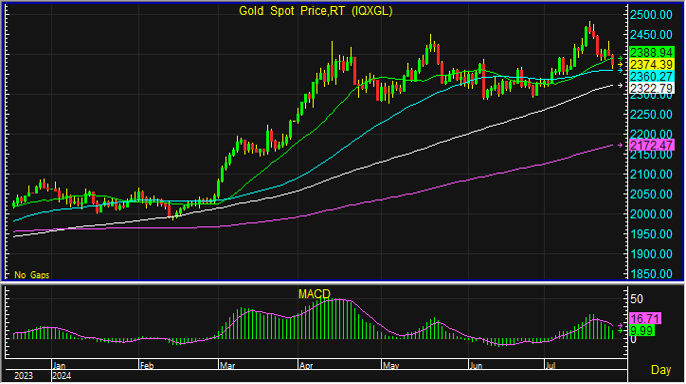This screenshot has width=686, height=384.
Task: Click the 2500.00 price axis label
Action: [651, 15]
